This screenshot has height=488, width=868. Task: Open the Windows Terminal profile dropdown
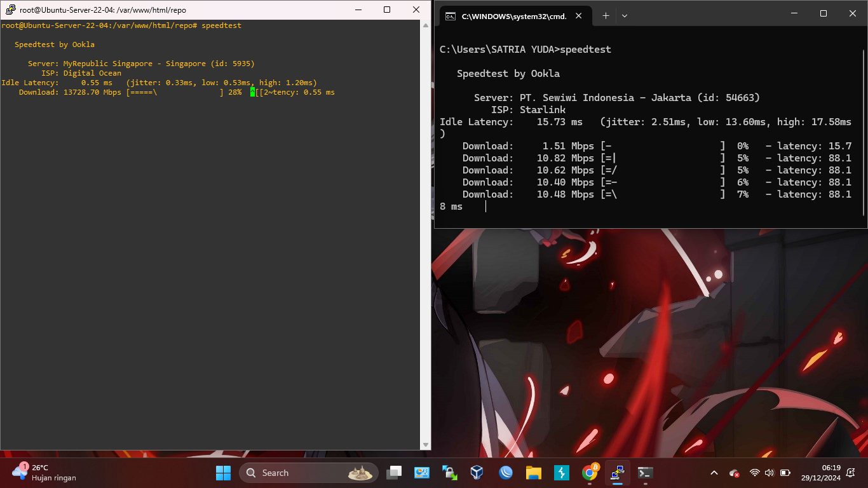click(625, 16)
